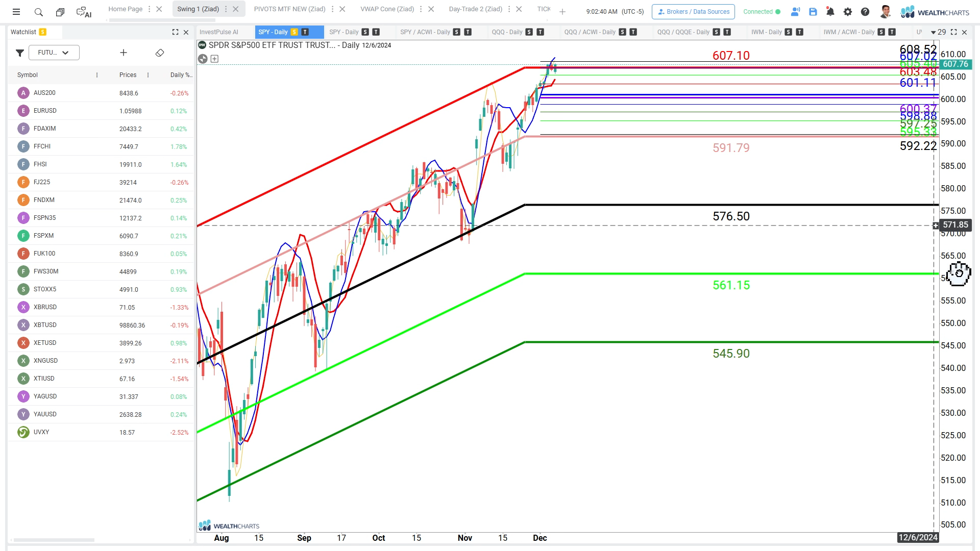Click the 607.76 current price label on axis
Viewport: 980px width, 551px height.
point(955,64)
